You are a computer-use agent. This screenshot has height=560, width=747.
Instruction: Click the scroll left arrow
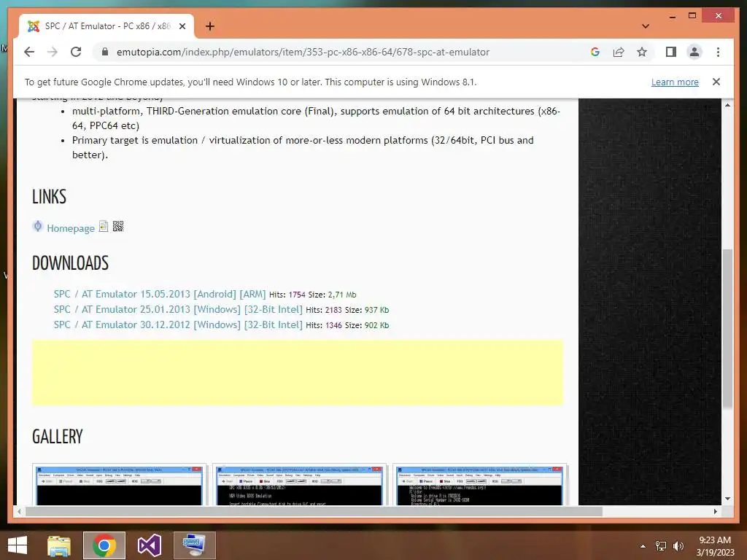[19, 511]
